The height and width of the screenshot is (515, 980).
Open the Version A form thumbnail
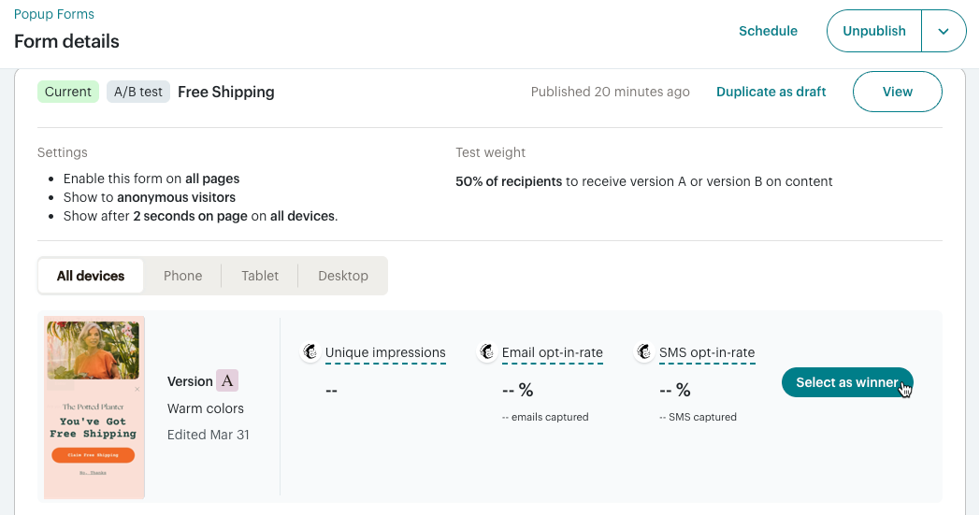(x=94, y=408)
